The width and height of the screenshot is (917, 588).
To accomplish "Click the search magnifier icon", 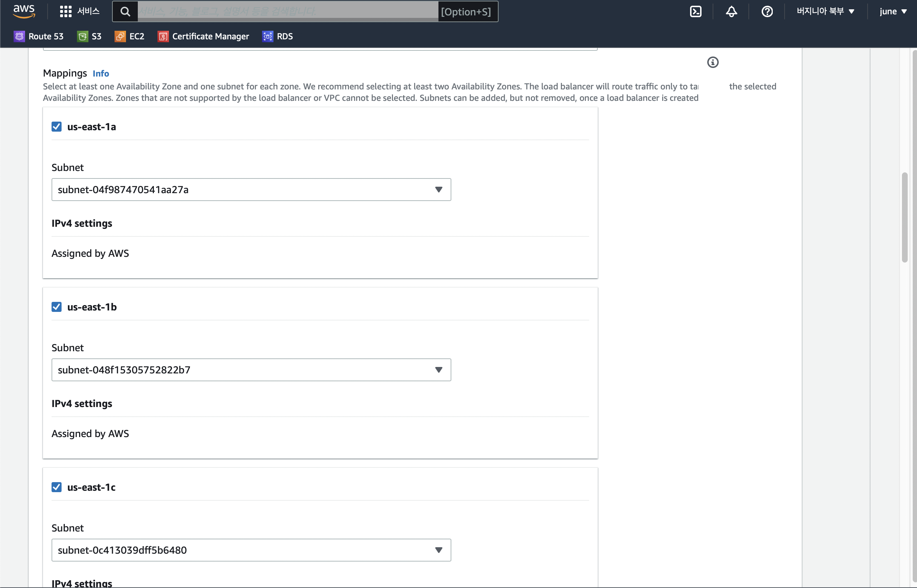I will [x=125, y=11].
